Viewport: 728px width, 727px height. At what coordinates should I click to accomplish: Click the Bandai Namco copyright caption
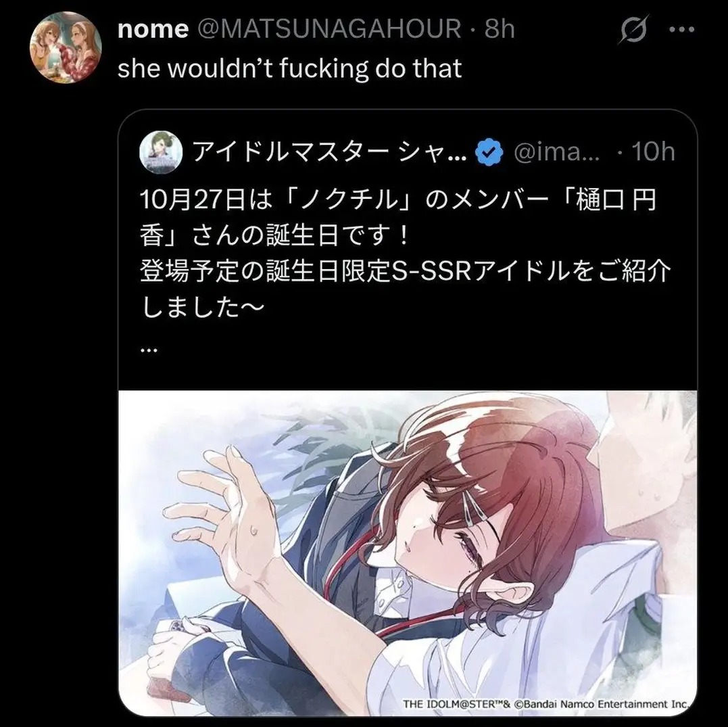545,704
